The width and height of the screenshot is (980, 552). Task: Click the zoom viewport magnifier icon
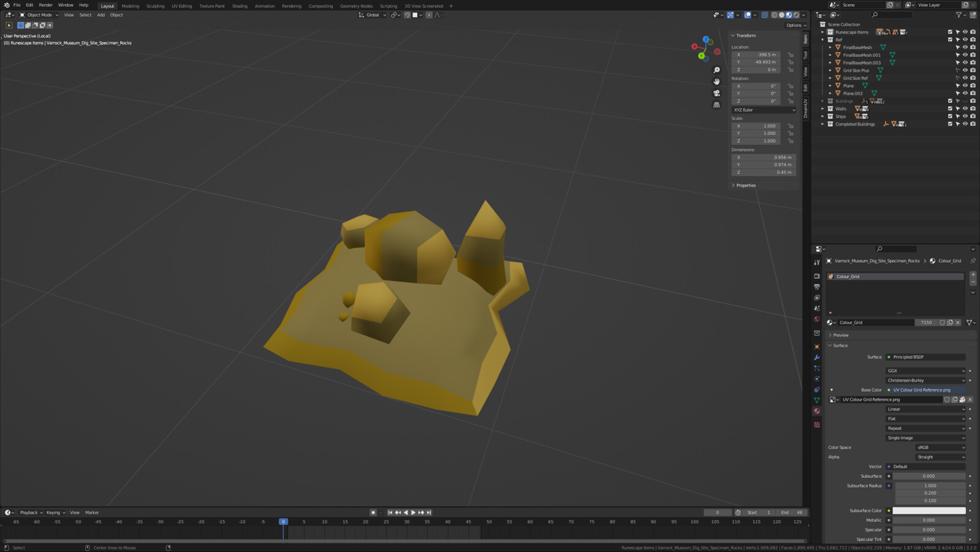click(717, 70)
